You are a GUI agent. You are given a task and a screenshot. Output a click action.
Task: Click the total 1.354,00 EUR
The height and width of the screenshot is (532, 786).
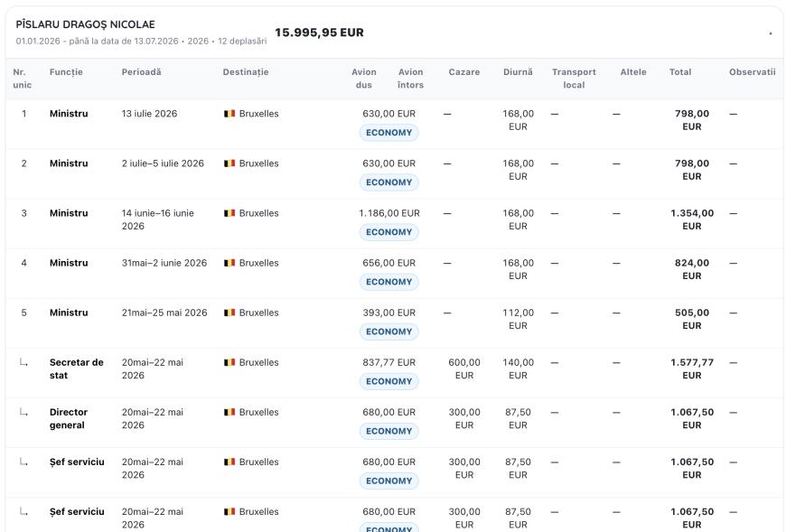692,219
